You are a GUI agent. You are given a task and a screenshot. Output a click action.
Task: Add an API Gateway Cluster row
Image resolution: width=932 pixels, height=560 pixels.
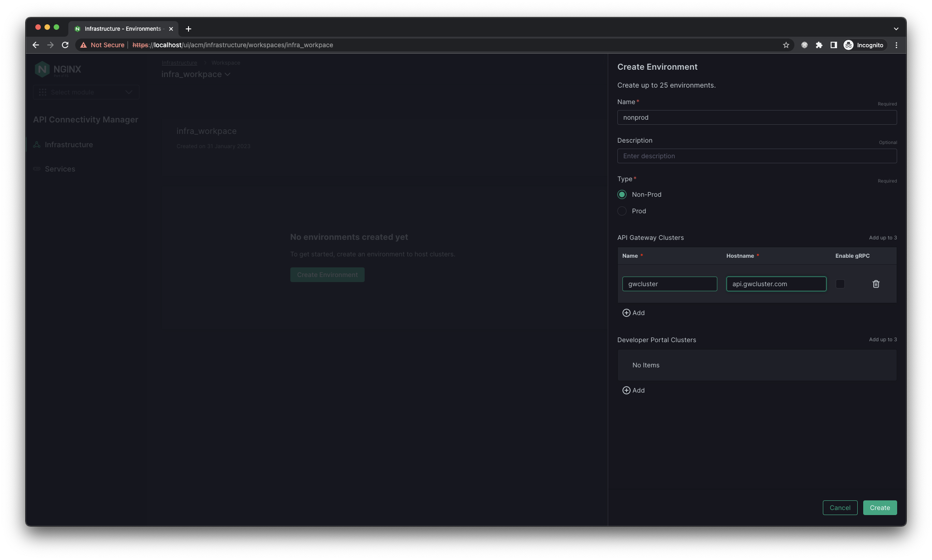pyautogui.click(x=633, y=313)
